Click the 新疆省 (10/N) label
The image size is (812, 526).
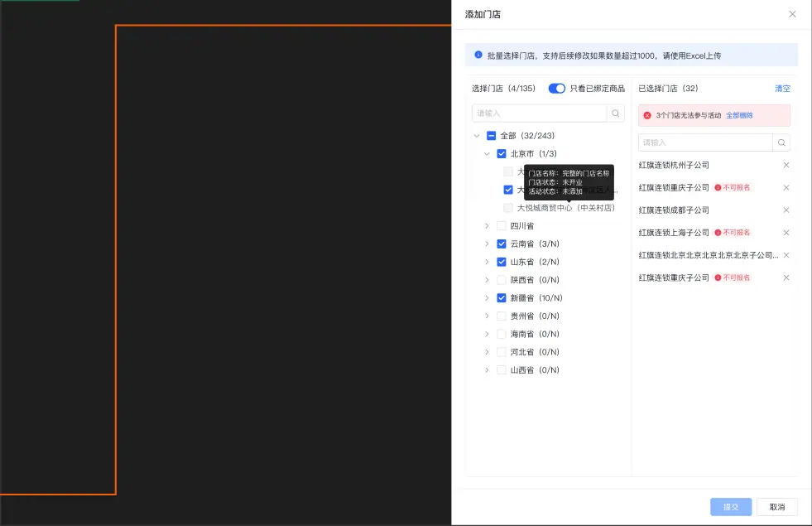(536, 298)
